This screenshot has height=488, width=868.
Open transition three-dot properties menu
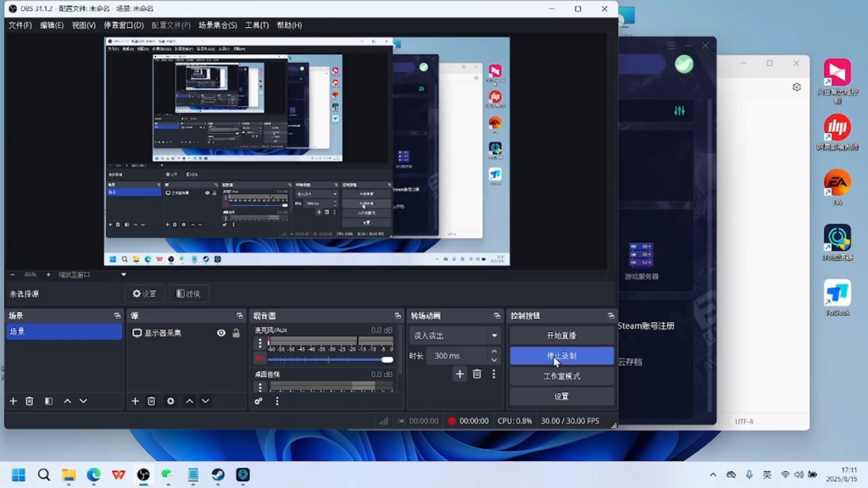coord(494,374)
